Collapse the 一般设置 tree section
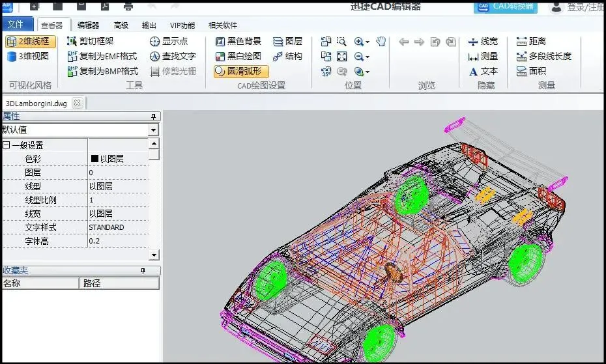The image size is (606, 364). tap(6, 145)
